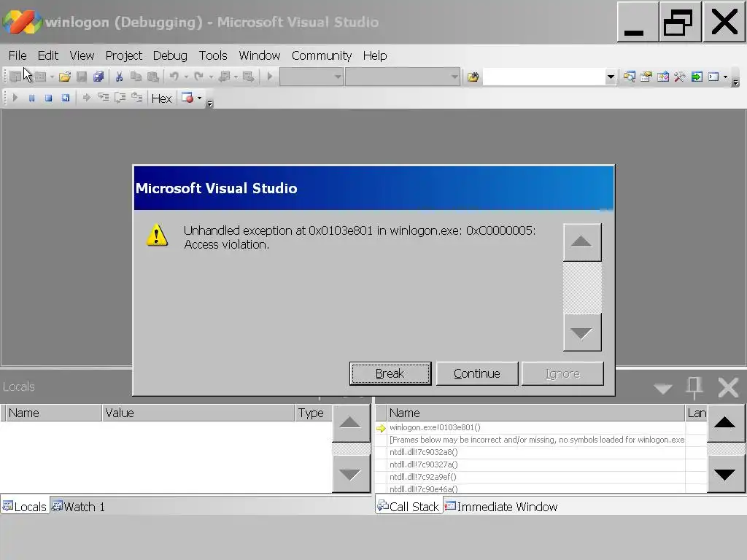Open the Start Page green arrow icon
This screenshot has height=560, width=747.
697,77
